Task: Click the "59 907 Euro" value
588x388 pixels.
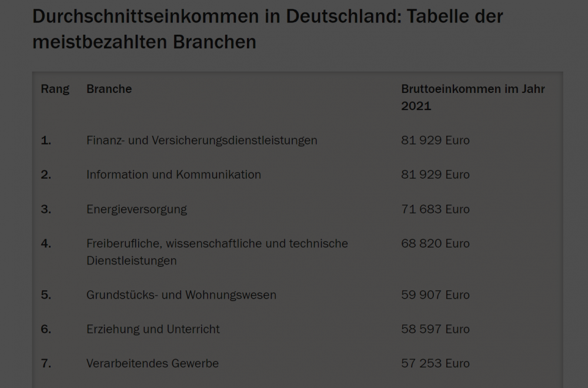Action: click(435, 295)
